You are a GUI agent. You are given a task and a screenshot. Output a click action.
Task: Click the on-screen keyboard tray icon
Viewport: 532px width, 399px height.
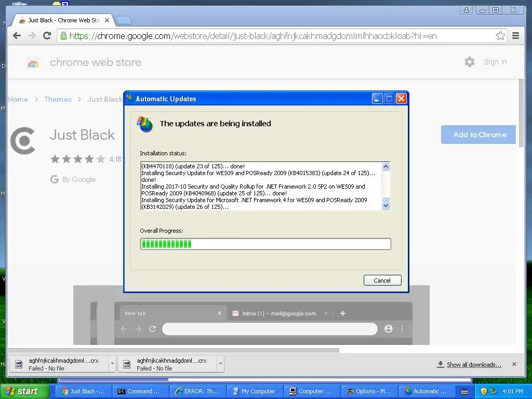point(464,392)
